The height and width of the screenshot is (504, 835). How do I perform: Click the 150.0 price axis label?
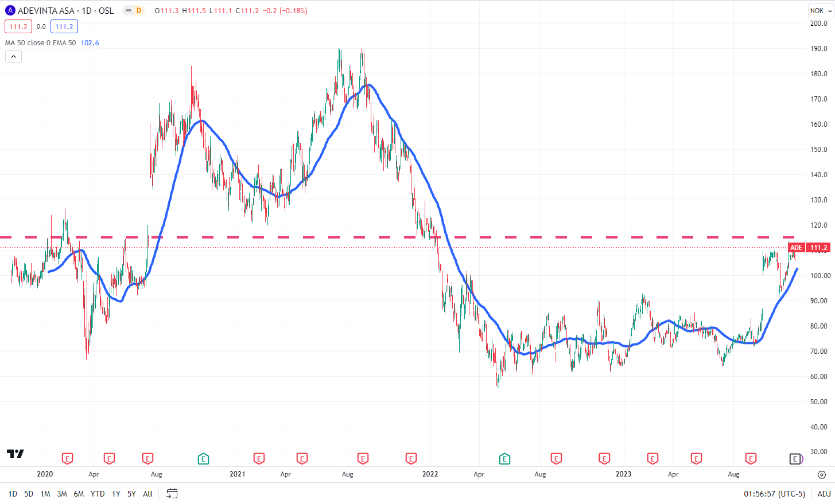coord(819,150)
